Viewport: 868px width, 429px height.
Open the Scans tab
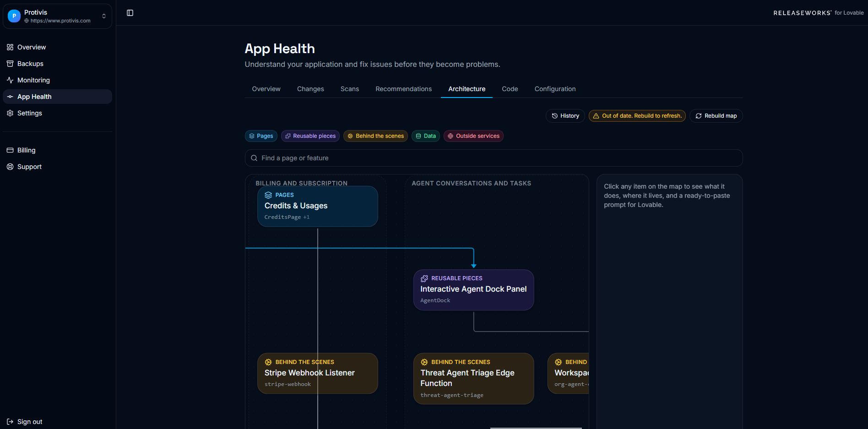point(350,89)
